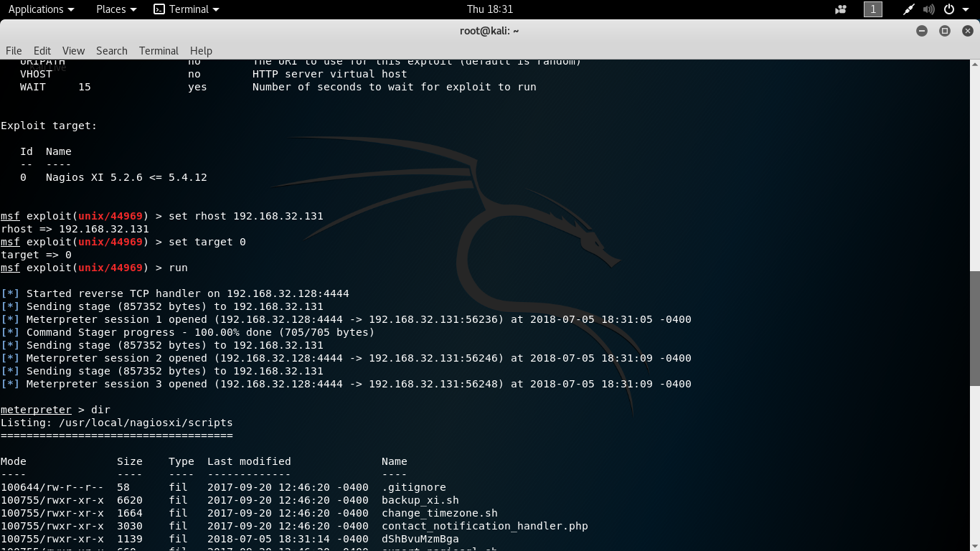
Task: Open the File menu
Action: click(x=14, y=51)
